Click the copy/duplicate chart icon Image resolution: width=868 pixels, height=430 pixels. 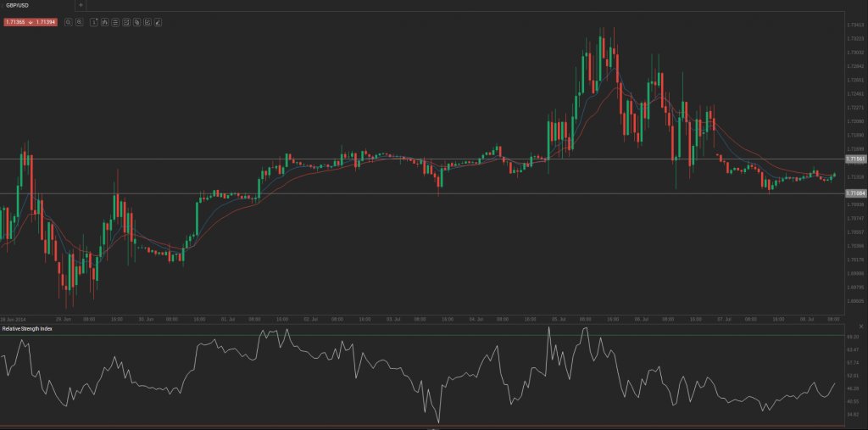(x=136, y=22)
